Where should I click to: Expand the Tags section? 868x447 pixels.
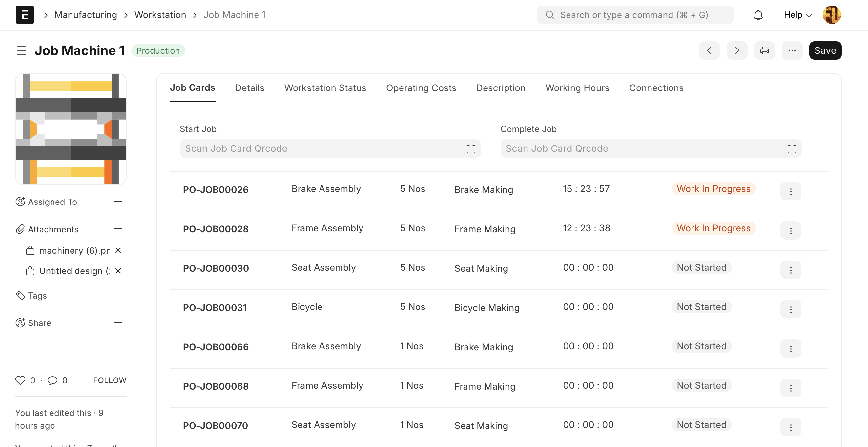(117, 295)
